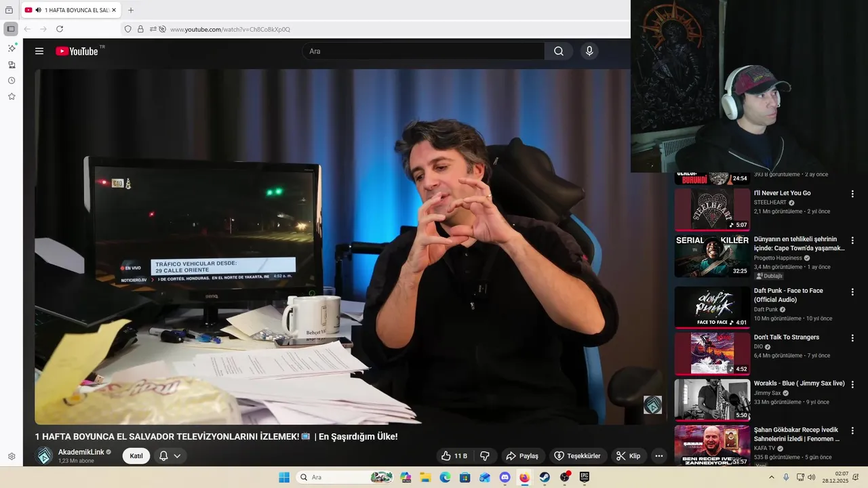Screen dimensions: 868x488
Task: Open options for Don't Talk To Strangers video
Action: (x=852, y=338)
